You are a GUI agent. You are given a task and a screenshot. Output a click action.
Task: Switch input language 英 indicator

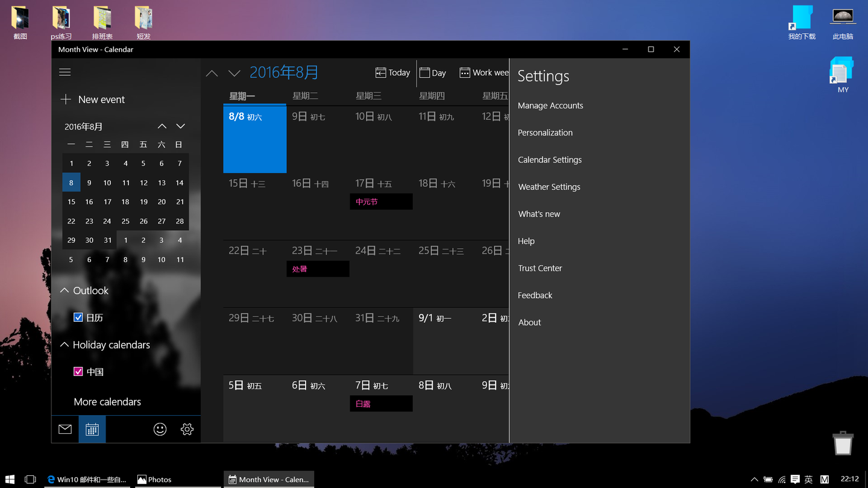(809, 480)
